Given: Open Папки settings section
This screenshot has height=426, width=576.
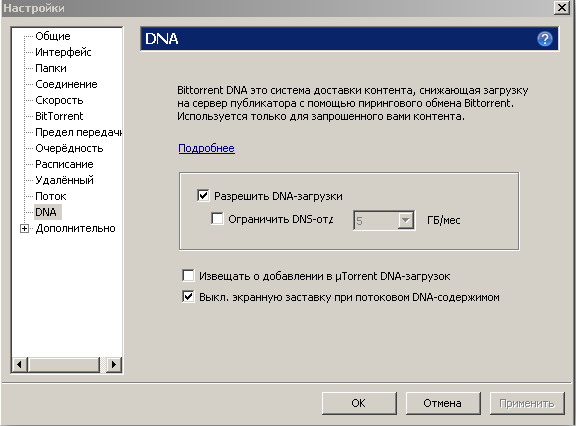Looking at the screenshot, I should (51, 68).
